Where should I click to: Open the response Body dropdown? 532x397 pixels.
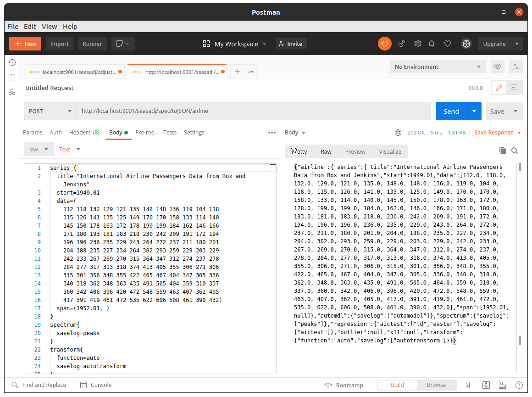(295, 133)
